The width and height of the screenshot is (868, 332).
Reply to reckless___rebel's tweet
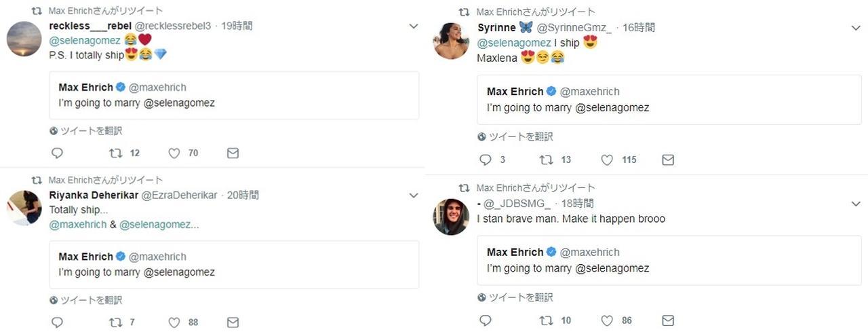(x=57, y=153)
